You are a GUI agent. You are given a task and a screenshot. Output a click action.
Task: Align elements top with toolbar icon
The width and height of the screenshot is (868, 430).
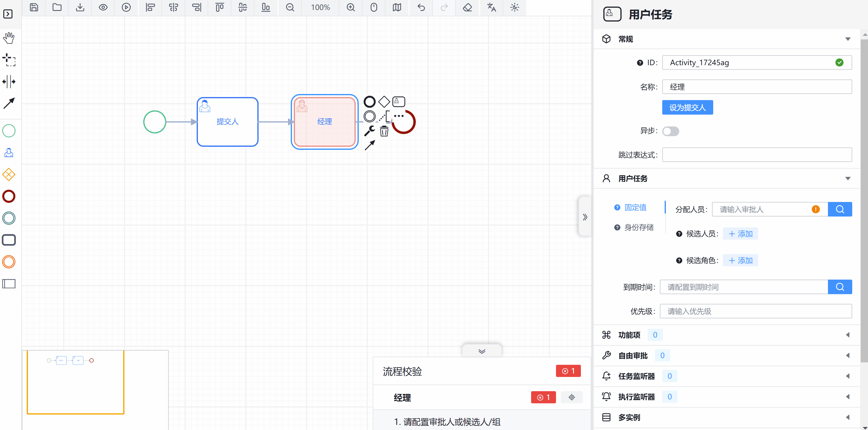click(220, 7)
